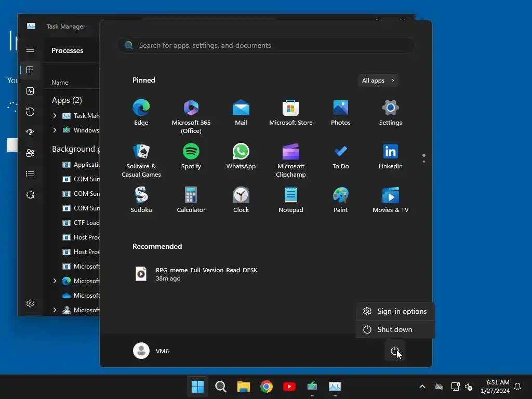Open the Mail app

[x=241, y=112]
